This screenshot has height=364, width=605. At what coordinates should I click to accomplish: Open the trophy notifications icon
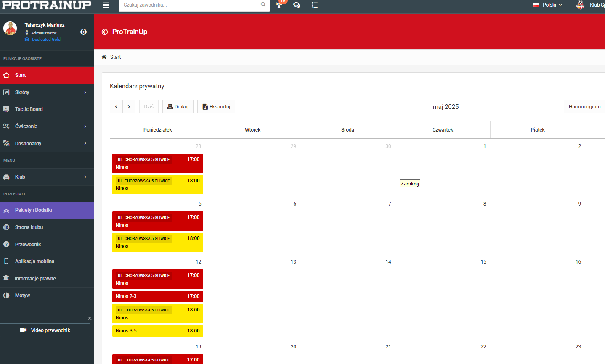279,5
